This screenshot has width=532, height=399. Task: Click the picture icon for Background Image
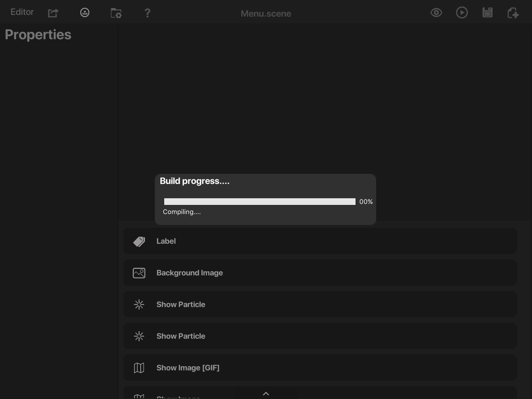[139, 273]
